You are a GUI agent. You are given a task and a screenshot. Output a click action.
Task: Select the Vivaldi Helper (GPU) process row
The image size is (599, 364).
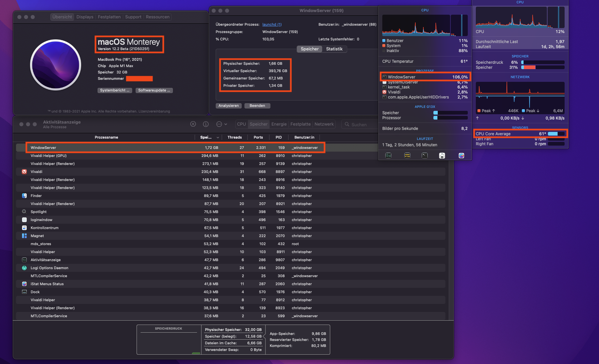pos(230,156)
